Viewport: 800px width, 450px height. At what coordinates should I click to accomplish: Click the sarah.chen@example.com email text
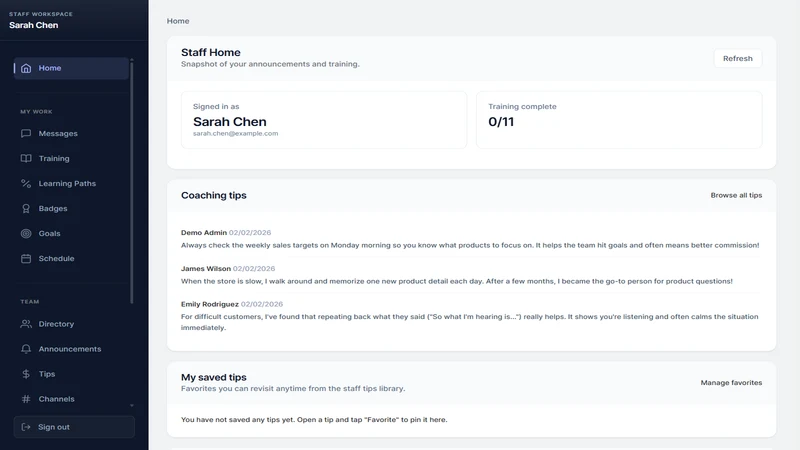click(x=235, y=134)
